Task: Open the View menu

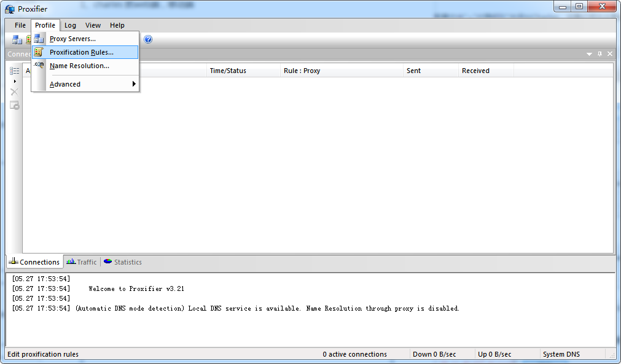Action: coord(93,25)
